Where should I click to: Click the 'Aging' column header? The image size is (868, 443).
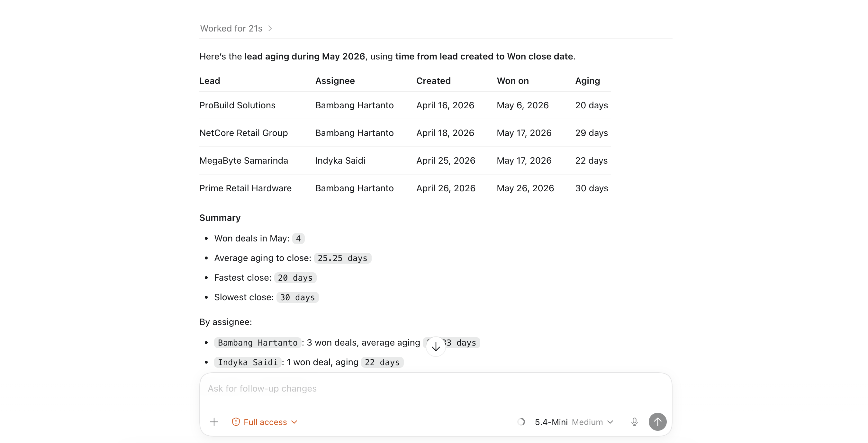587,81
